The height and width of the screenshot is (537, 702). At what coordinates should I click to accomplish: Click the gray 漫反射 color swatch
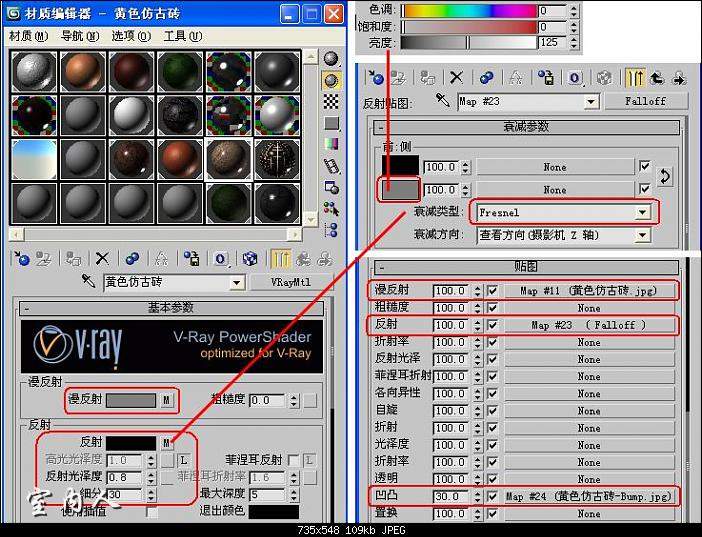(131, 400)
